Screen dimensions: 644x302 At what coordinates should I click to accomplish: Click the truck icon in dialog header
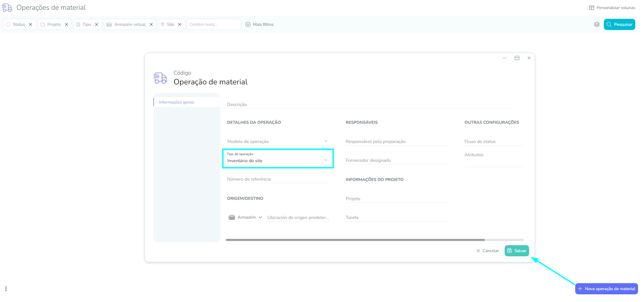pos(160,78)
